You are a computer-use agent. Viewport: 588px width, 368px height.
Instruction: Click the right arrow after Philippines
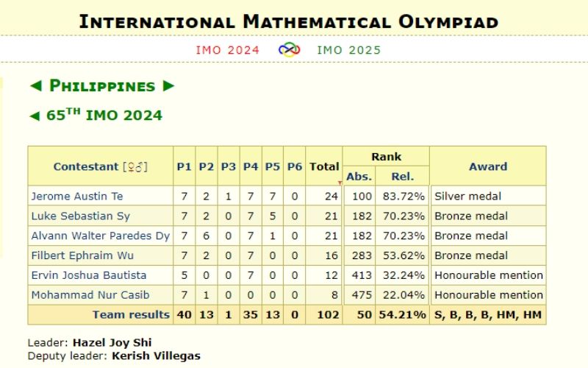coord(168,86)
